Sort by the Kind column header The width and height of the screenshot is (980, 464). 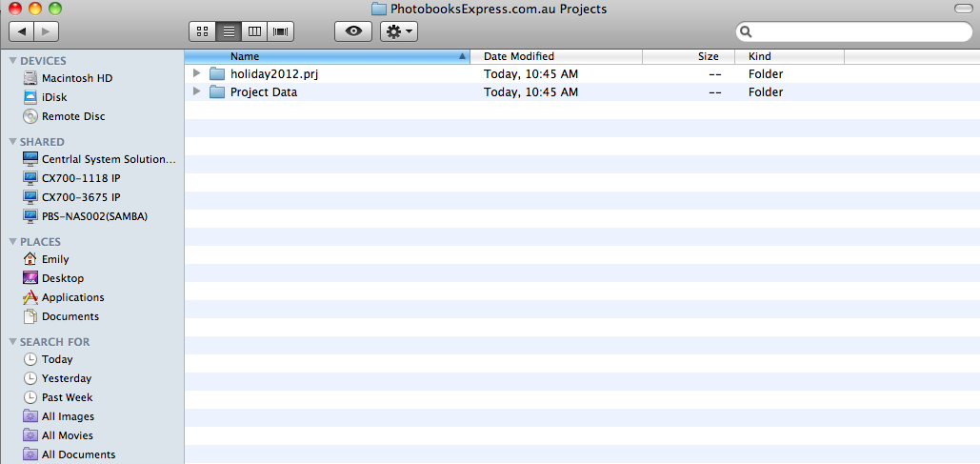point(790,56)
